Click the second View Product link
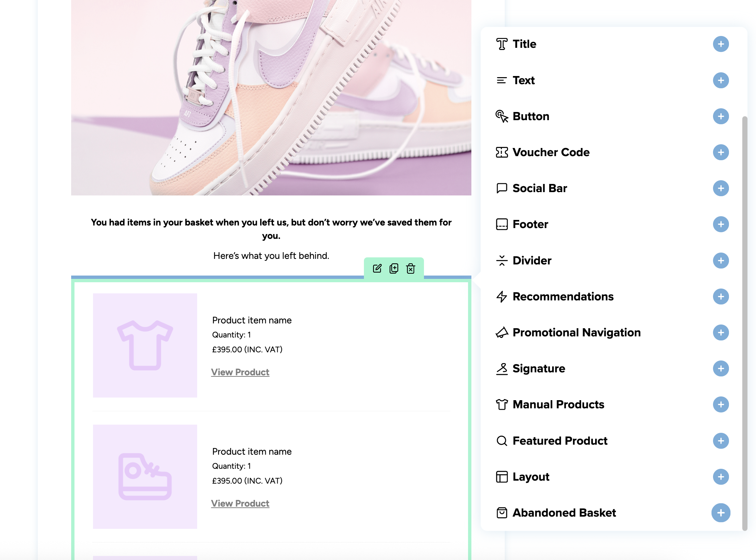756x560 pixels. point(240,503)
